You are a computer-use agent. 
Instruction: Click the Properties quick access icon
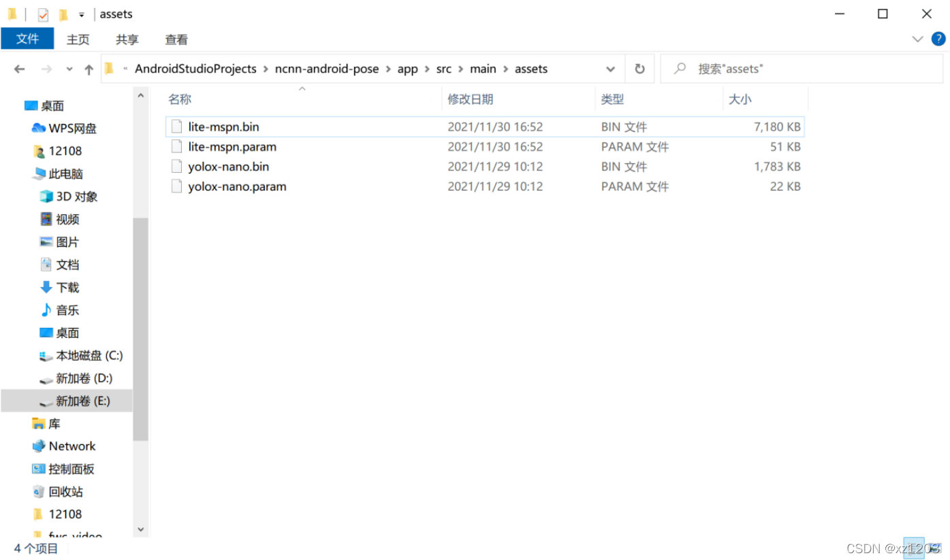pos(43,14)
